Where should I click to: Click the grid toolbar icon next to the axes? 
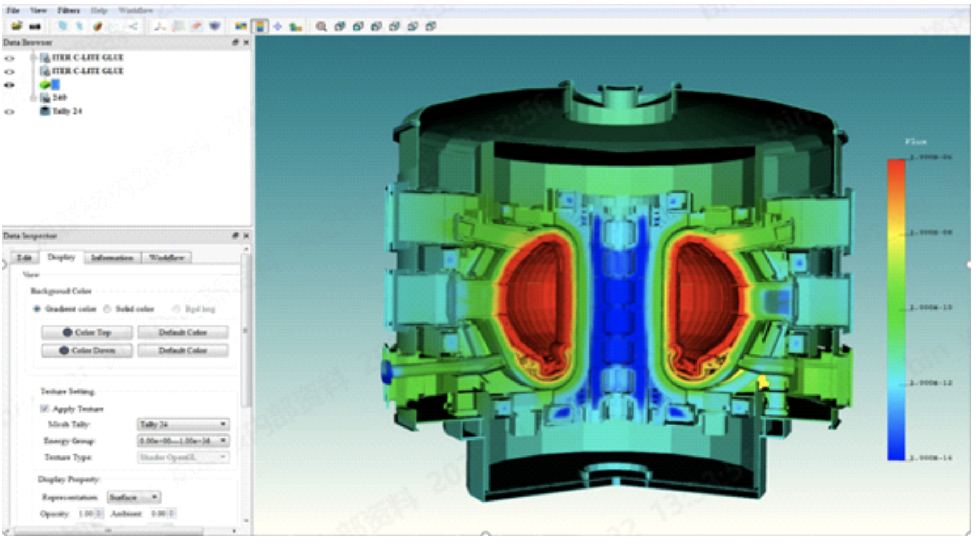click(179, 26)
